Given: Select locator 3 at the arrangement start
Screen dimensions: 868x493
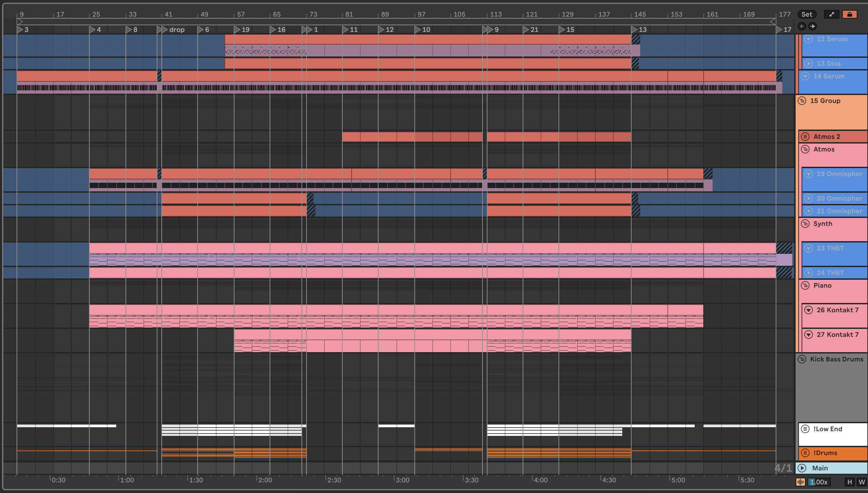Looking at the screenshot, I should tap(23, 30).
